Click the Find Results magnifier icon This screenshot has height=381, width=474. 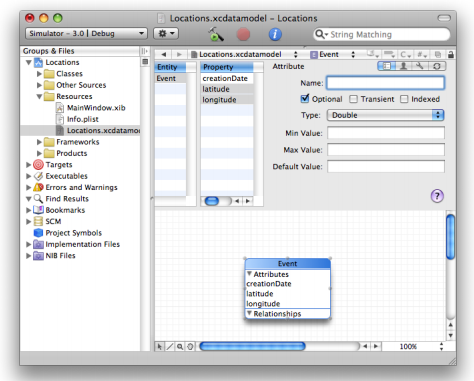pos(38,199)
